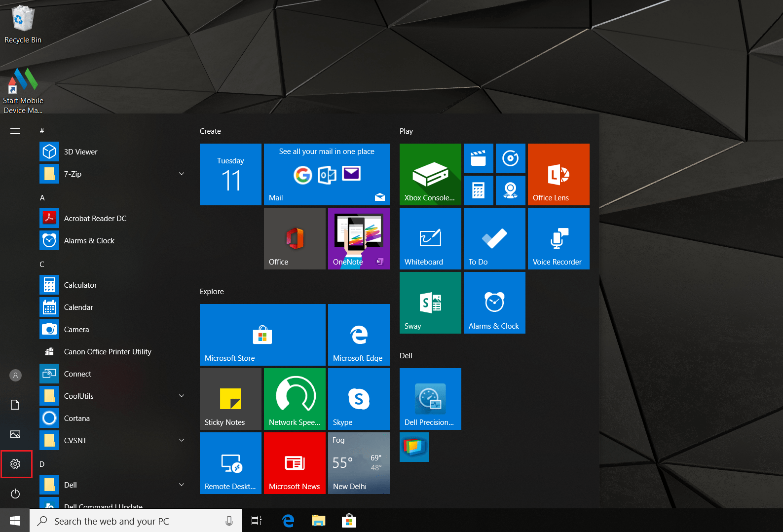This screenshot has width=783, height=532.
Task: Open File Explorer from the taskbar
Action: point(319,521)
